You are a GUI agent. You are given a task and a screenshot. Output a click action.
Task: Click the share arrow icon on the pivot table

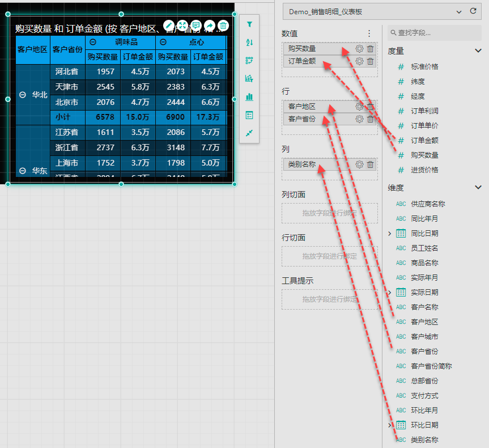[x=210, y=26]
